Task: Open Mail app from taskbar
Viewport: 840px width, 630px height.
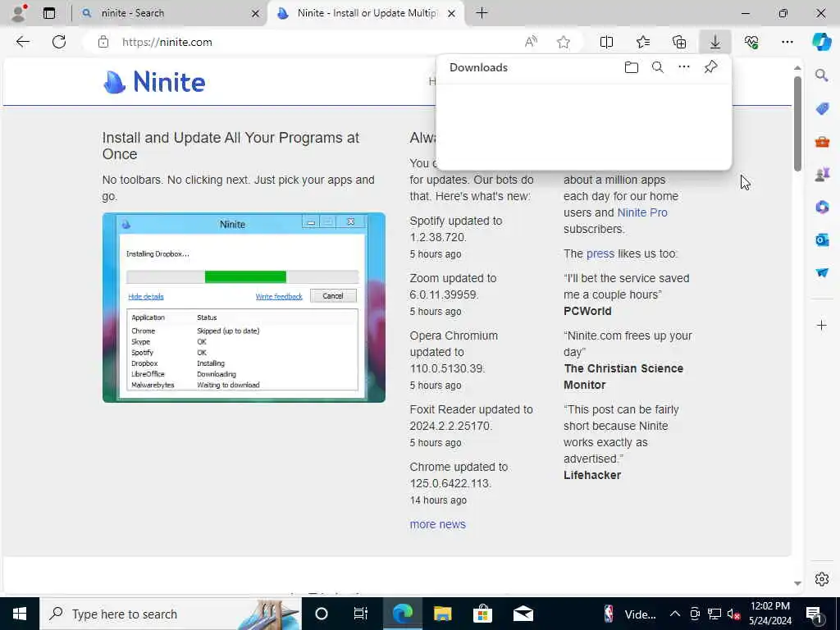Action: click(523, 614)
